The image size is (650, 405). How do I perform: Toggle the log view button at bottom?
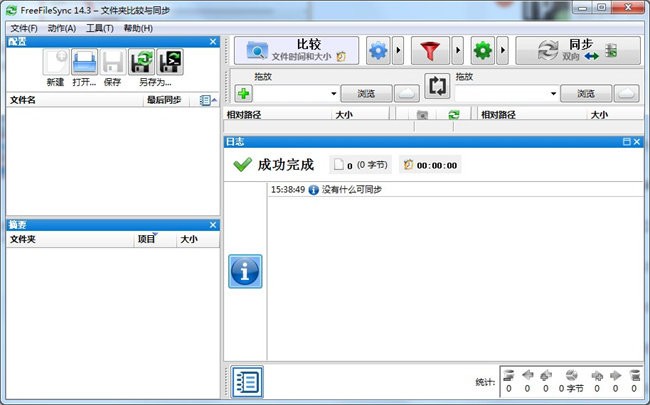(247, 382)
